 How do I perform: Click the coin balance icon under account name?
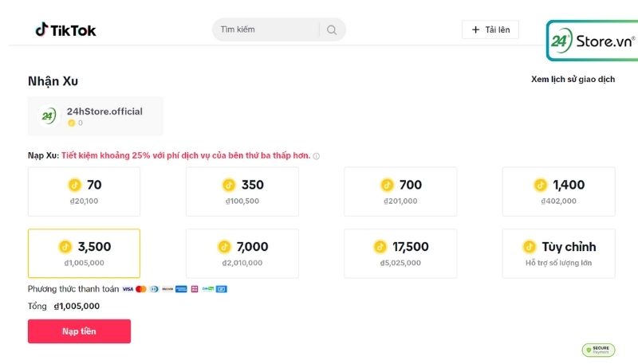click(x=72, y=123)
